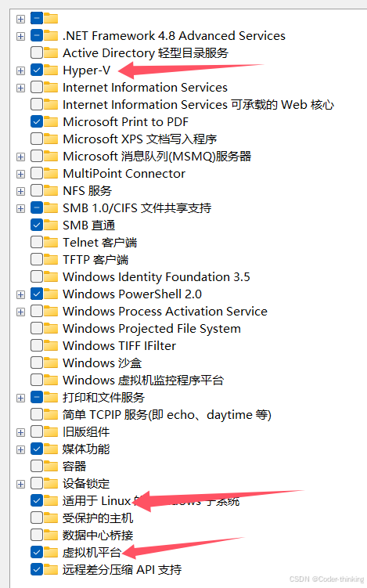The height and width of the screenshot is (588, 367).
Task: Select the Windows PowerShell 2.0 item
Action: [132, 294]
